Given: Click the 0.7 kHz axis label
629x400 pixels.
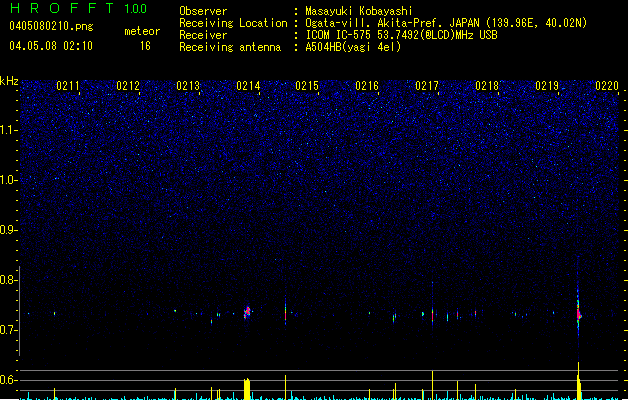Looking at the screenshot, I should (8, 330).
